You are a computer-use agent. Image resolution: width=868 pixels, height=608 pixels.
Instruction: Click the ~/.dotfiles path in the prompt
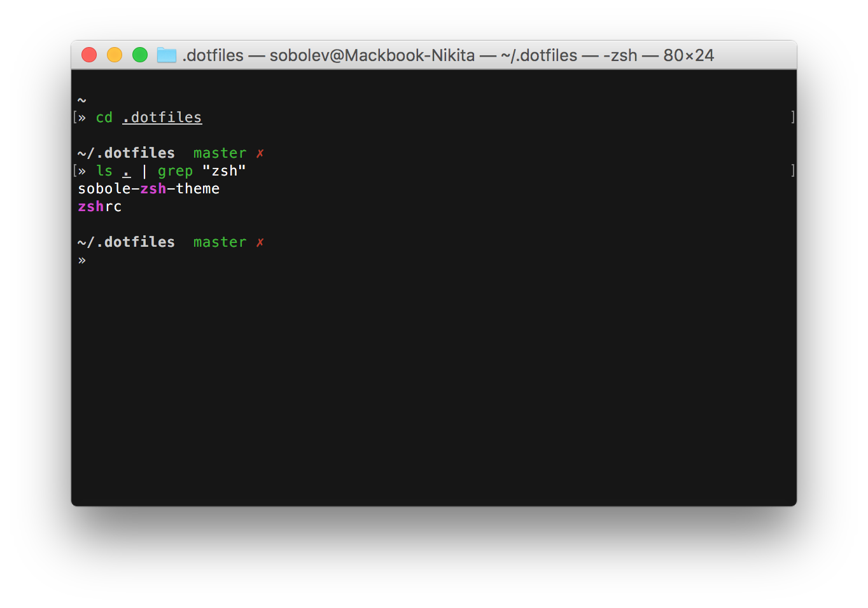(x=126, y=153)
